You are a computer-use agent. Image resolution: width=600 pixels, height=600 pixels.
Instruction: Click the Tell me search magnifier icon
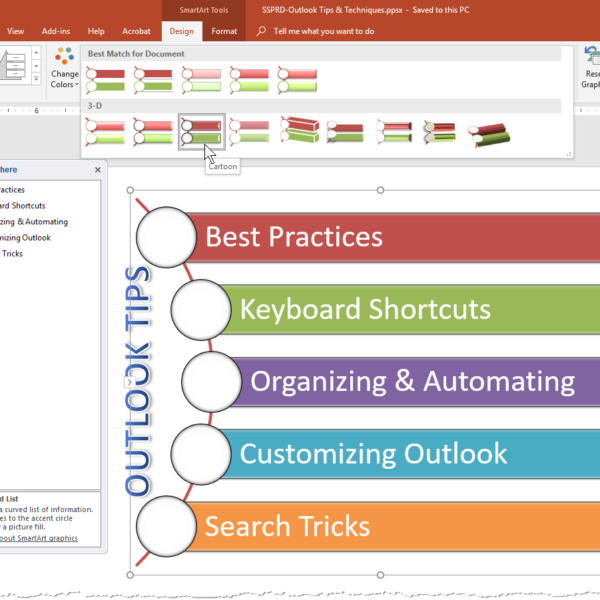click(x=261, y=31)
